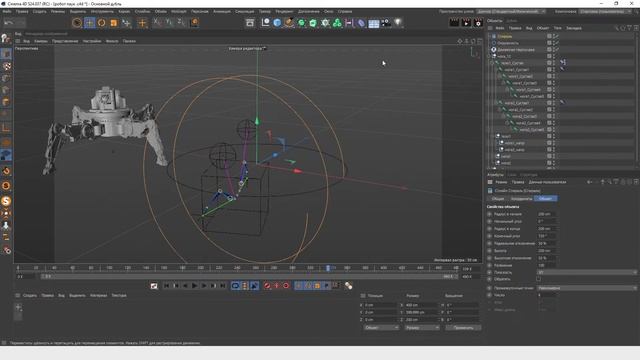Screen dimensions: 640x360
Task: Toggle visibility dots of Спираль object
Action: (x=553, y=36)
